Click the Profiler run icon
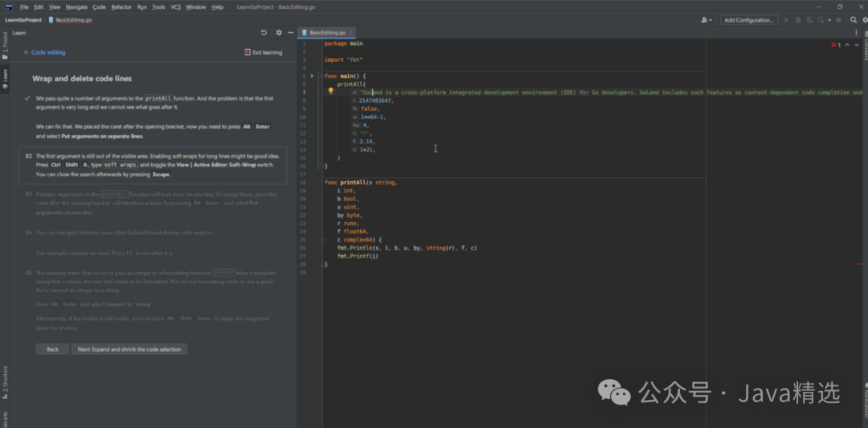 [x=821, y=20]
